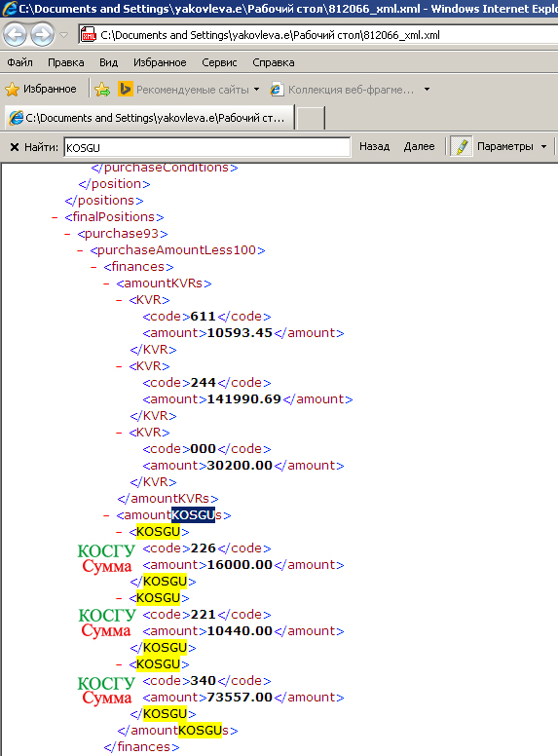558x756 pixels.
Task: Click the browser Forward arrow button
Action: click(43, 35)
